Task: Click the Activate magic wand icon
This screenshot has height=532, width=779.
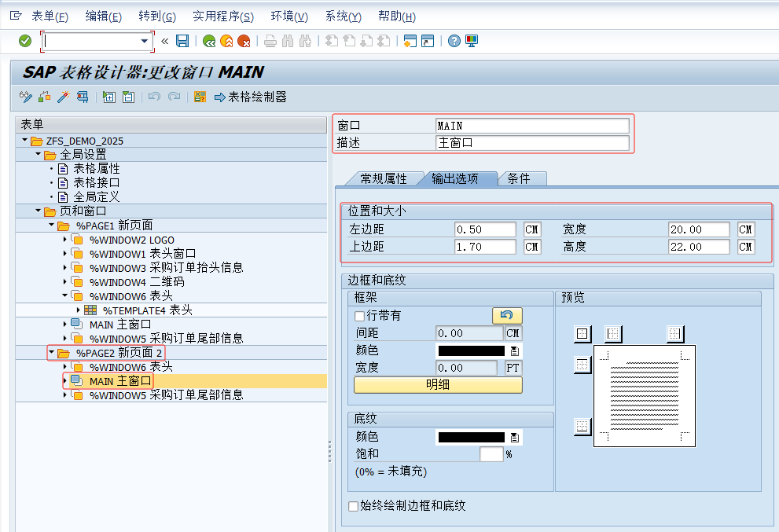Action: click(63, 97)
